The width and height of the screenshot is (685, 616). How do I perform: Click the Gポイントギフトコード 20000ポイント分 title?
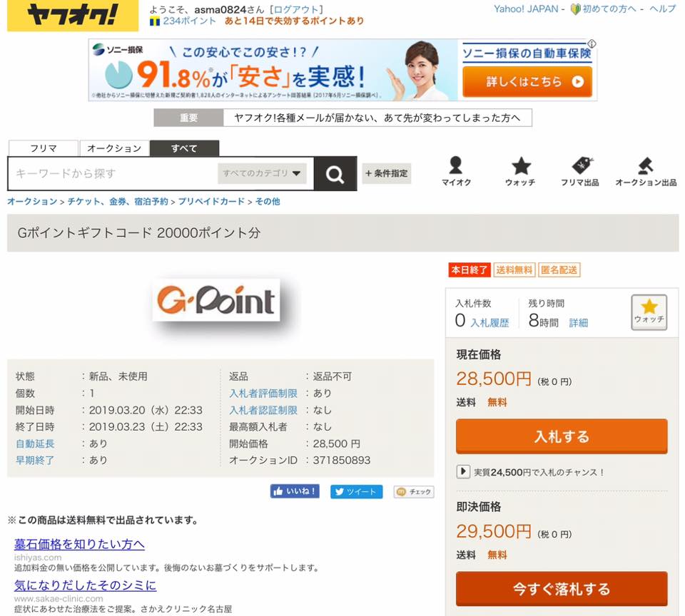pyautogui.click(x=139, y=232)
